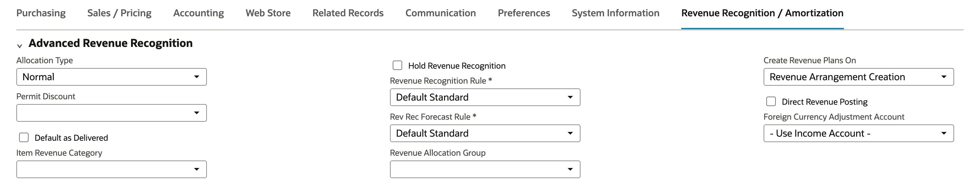Click the Hold Revenue Recognition label text

[x=457, y=66]
